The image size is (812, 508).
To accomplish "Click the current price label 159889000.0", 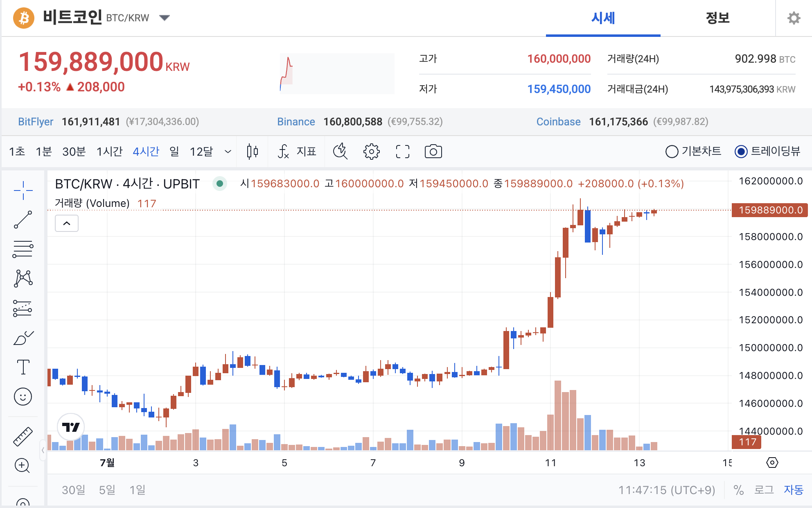I will (769, 210).
